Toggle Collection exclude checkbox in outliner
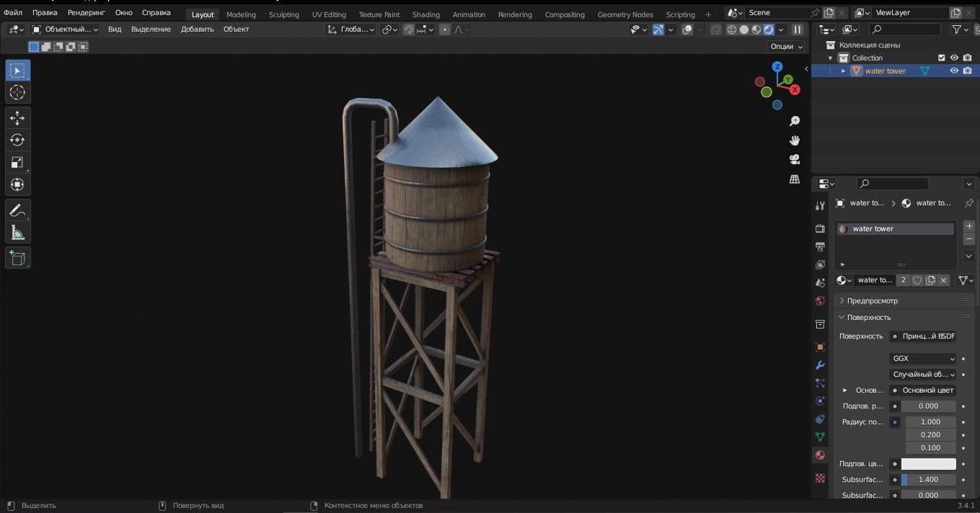The height and width of the screenshot is (513, 980). [x=941, y=58]
